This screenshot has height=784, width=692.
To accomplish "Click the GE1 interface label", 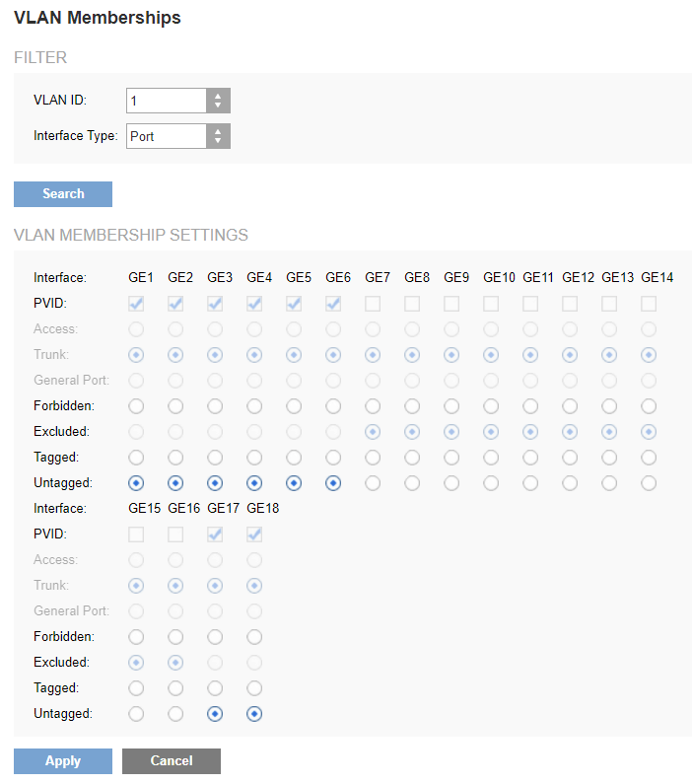I will (x=141, y=277).
